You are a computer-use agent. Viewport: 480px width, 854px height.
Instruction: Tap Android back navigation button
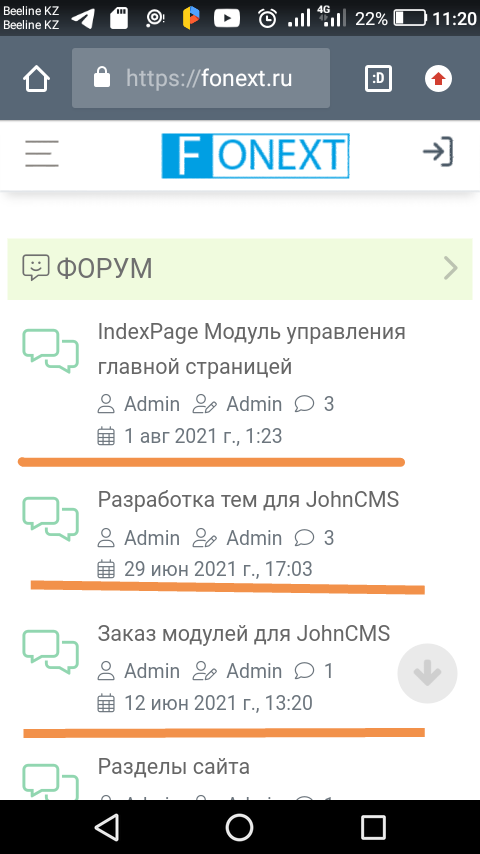click(107, 828)
